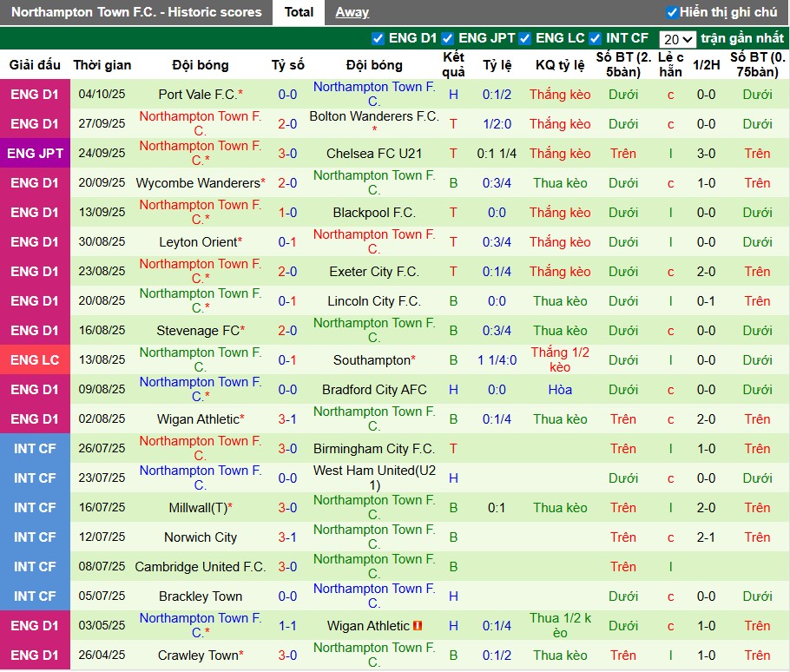
Task: Switch to the Away tab
Action: tap(352, 12)
